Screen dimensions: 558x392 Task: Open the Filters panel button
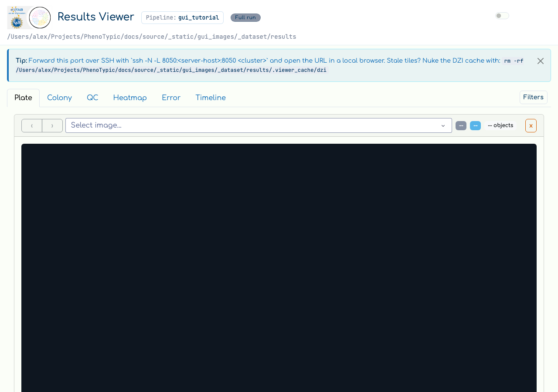533,97
